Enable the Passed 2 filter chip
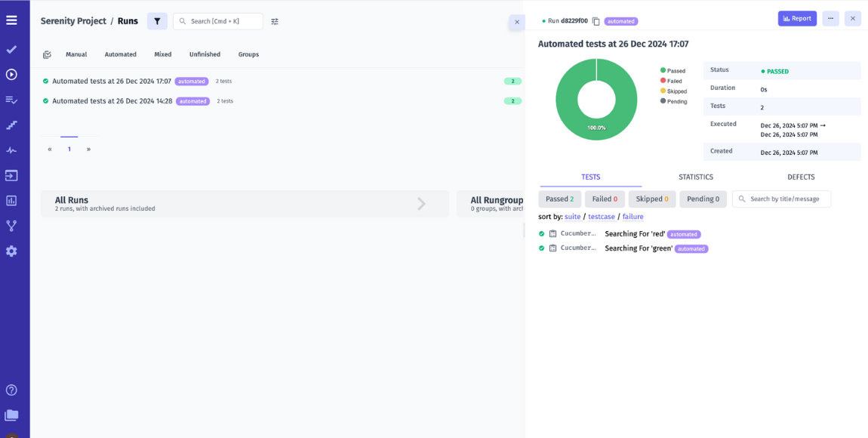This screenshot has width=868, height=438. click(559, 199)
